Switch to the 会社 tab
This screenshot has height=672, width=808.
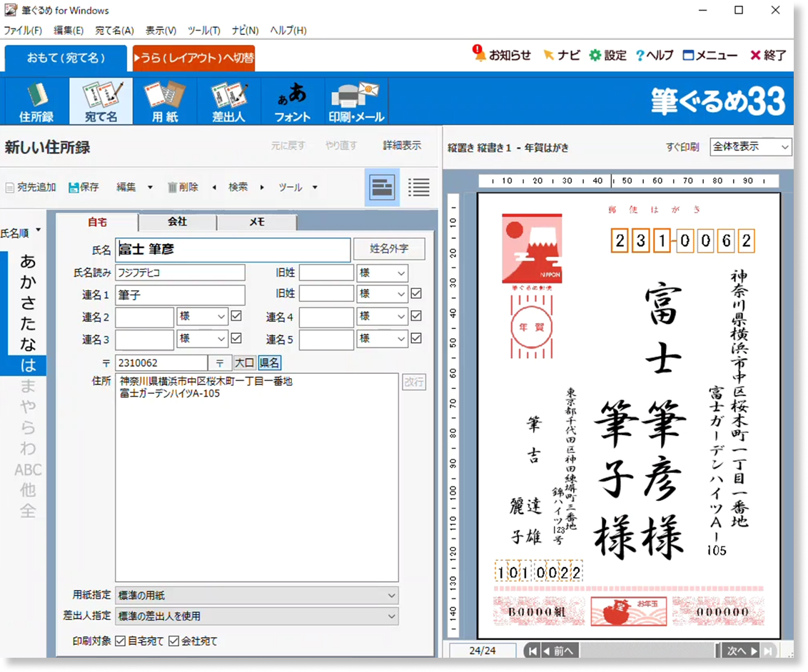click(177, 222)
